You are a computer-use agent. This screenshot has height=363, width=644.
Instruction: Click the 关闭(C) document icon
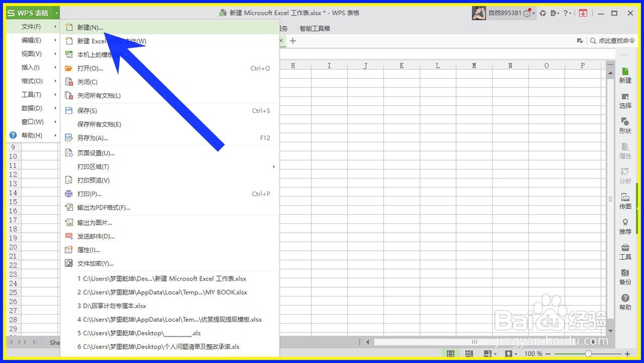[x=69, y=82]
